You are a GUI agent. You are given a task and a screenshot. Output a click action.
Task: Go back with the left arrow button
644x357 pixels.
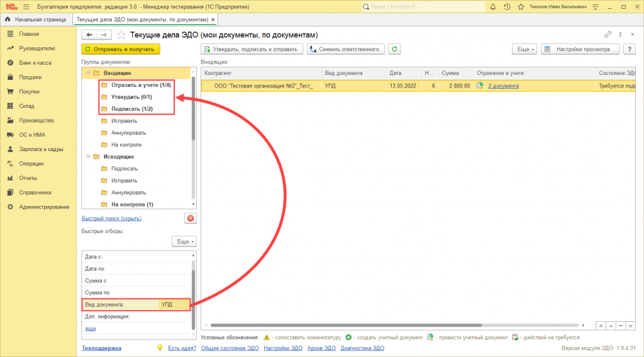89,35
